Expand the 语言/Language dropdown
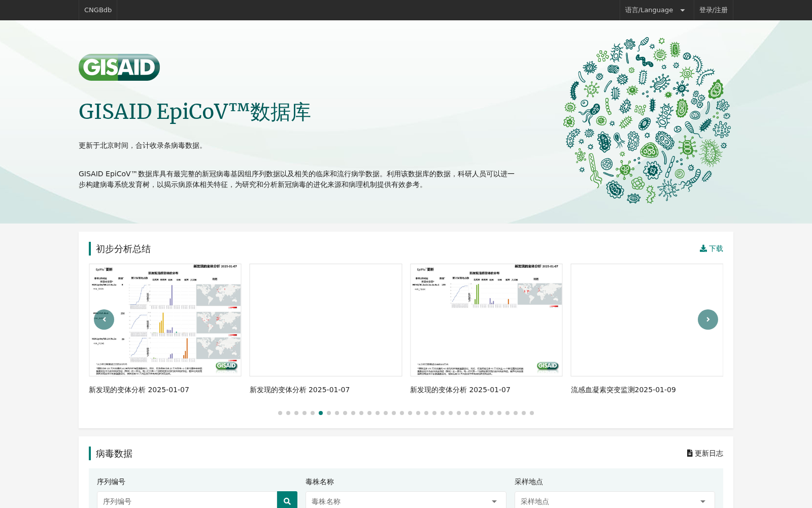This screenshot has height=508, width=812. tap(656, 10)
